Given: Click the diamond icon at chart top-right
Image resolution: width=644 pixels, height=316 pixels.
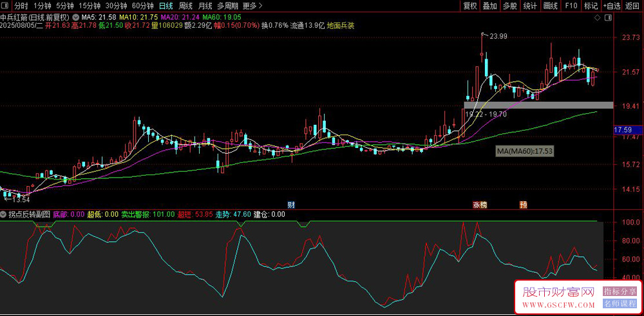Looking at the screenshot, I should pyautogui.click(x=598, y=17).
